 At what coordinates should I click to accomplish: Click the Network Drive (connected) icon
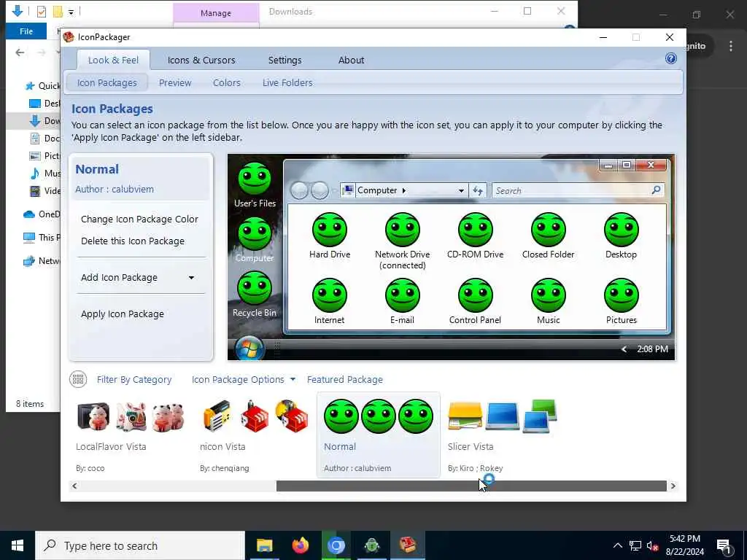point(403,230)
